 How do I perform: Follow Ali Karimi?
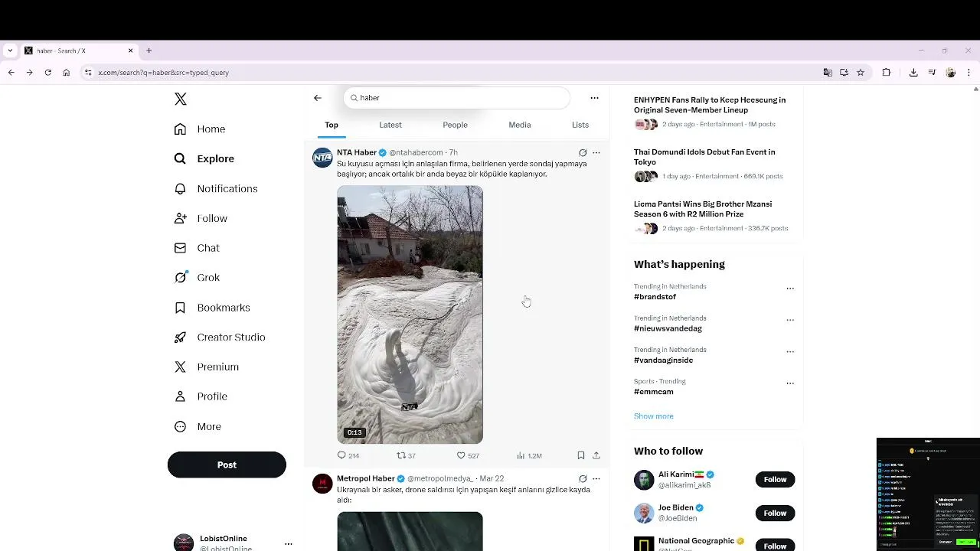coord(775,480)
